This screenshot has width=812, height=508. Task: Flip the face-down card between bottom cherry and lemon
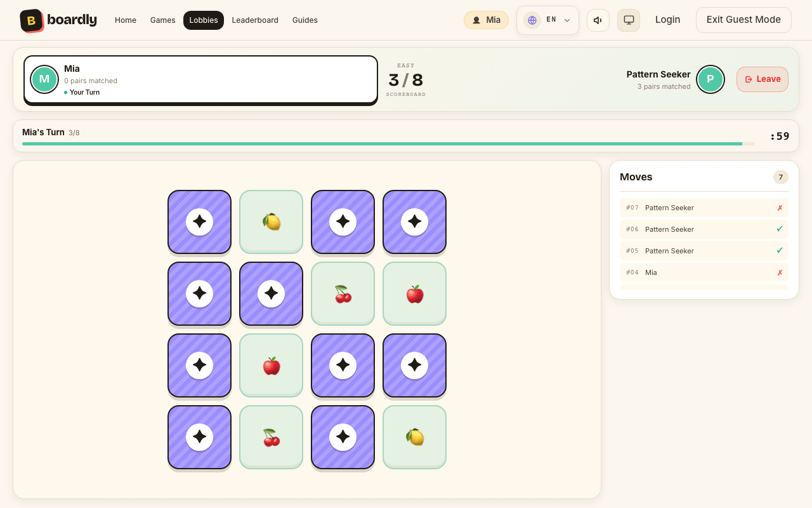tap(343, 437)
